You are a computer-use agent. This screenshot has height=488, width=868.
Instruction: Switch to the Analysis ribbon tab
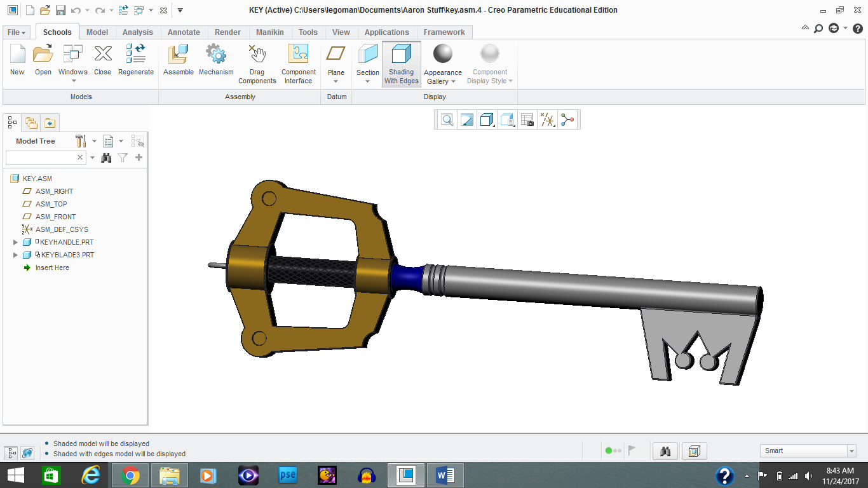click(x=138, y=32)
